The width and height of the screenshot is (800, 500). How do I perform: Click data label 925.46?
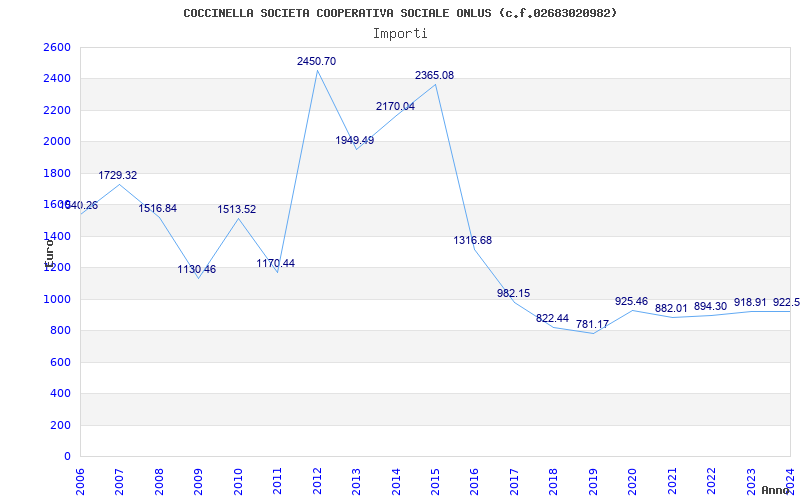coord(632,302)
